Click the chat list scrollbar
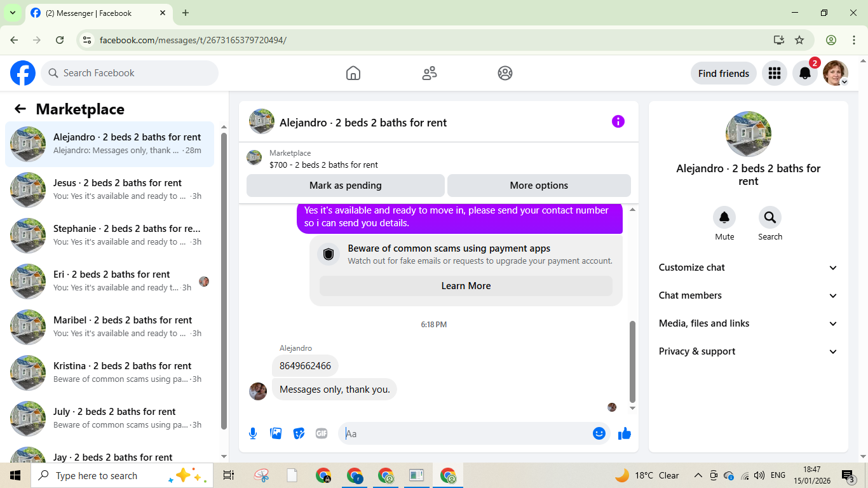868x488 pixels. click(224, 281)
